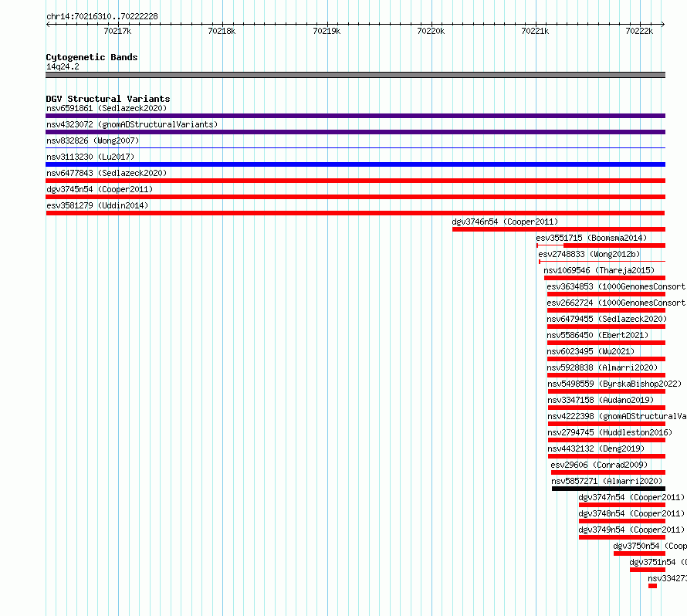Image resolution: width=687 pixels, height=616 pixels.
Task: Click the gray 14q24.2 cytogenetic band bar
Action: click(x=355, y=75)
